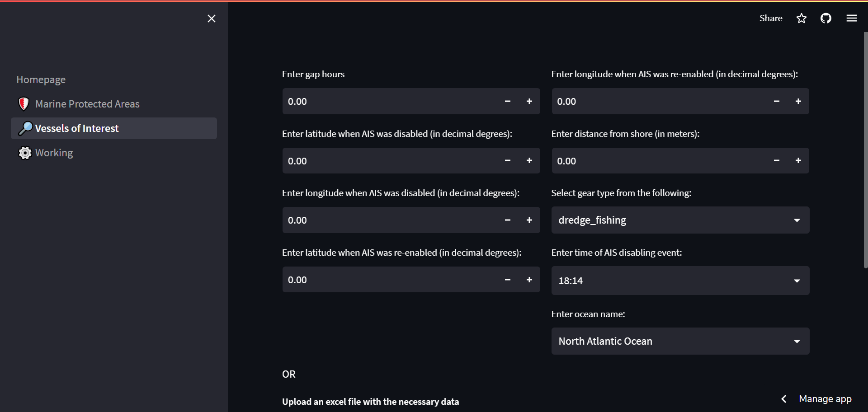Click the page vertical scrollbar
The image size is (868, 412).
pyautogui.click(x=865, y=149)
